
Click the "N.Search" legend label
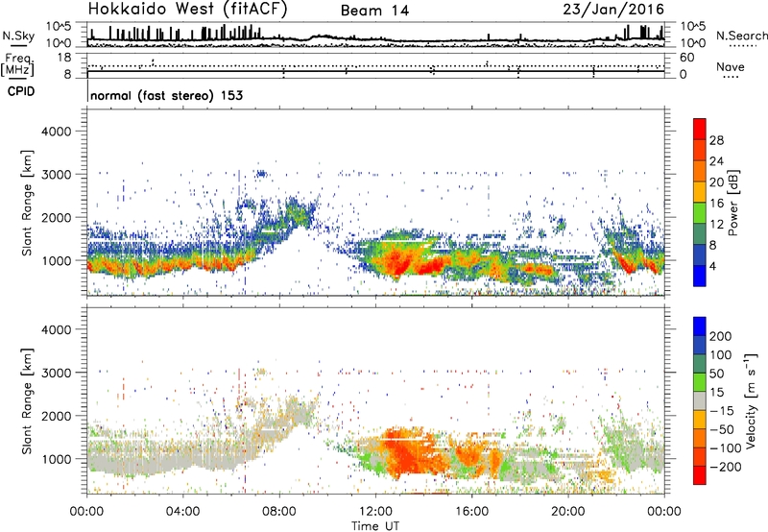741,36
